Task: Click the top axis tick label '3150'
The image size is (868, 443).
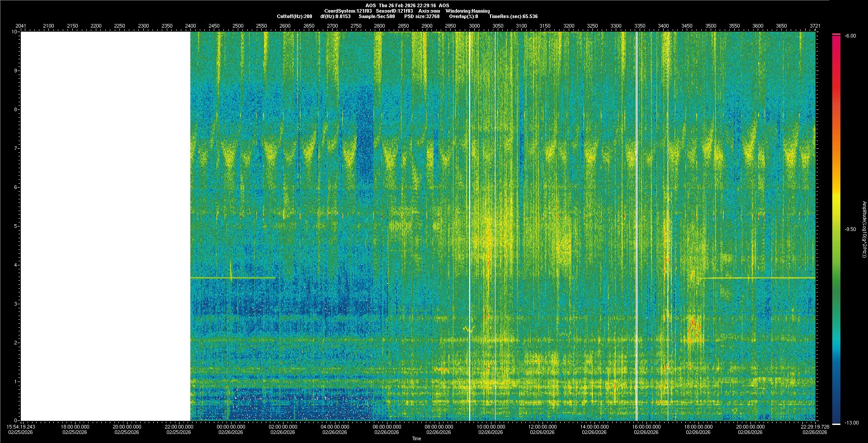Action: click(545, 26)
